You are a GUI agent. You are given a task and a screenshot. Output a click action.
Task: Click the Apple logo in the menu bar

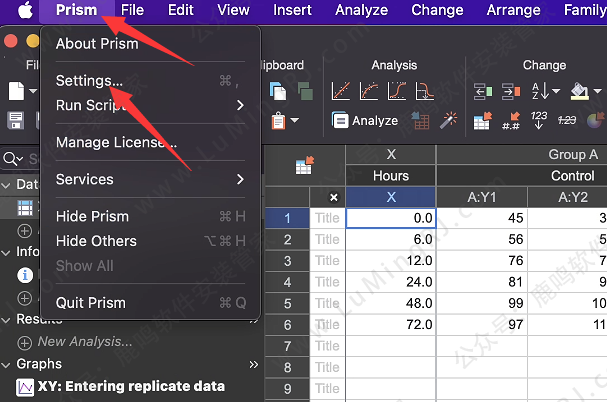[22, 11]
